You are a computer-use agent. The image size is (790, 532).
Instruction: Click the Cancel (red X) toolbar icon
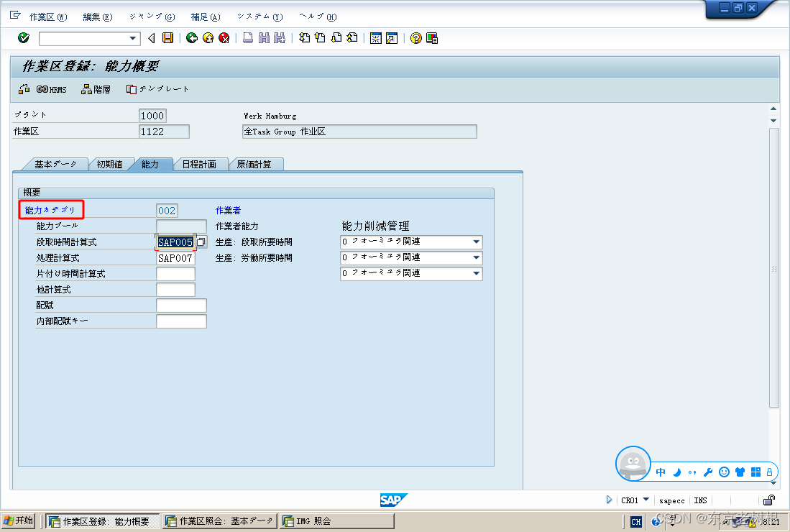222,38
